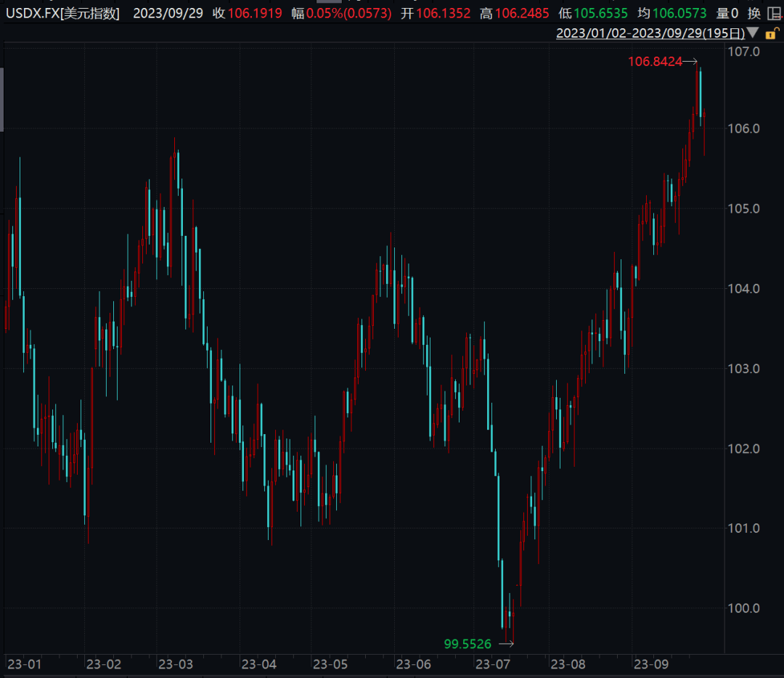Click the 换 turnover label
Image resolution: width=784 pixels, height=678 pixels.
[x=754, y=13]
